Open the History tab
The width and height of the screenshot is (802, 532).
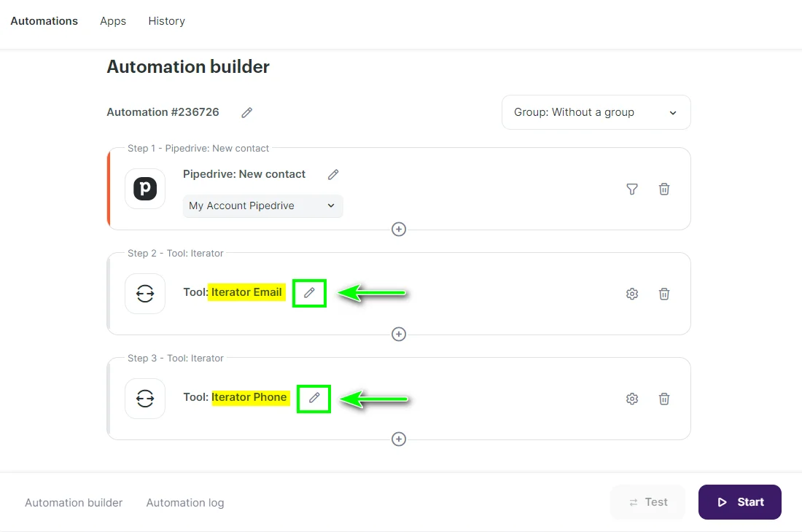click(166, 21)
